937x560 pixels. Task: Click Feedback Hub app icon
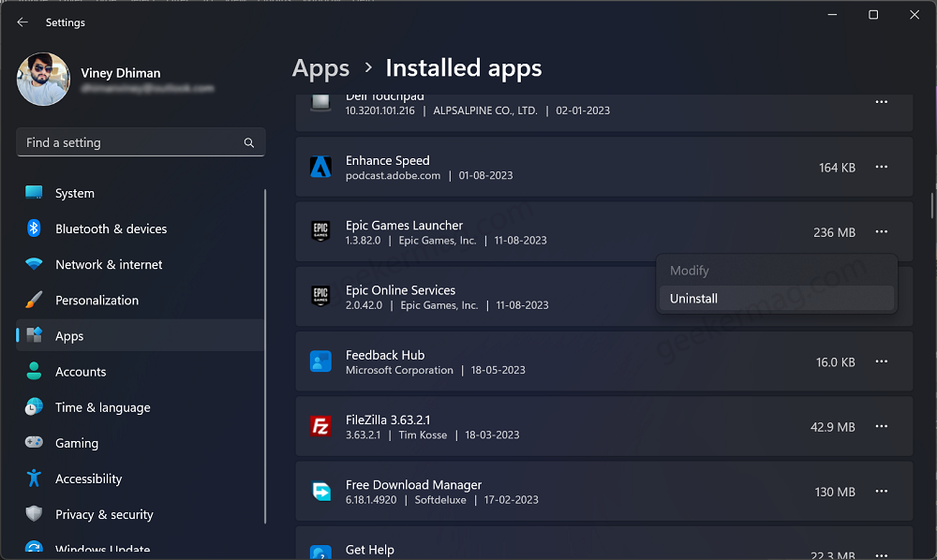[320, 361]
